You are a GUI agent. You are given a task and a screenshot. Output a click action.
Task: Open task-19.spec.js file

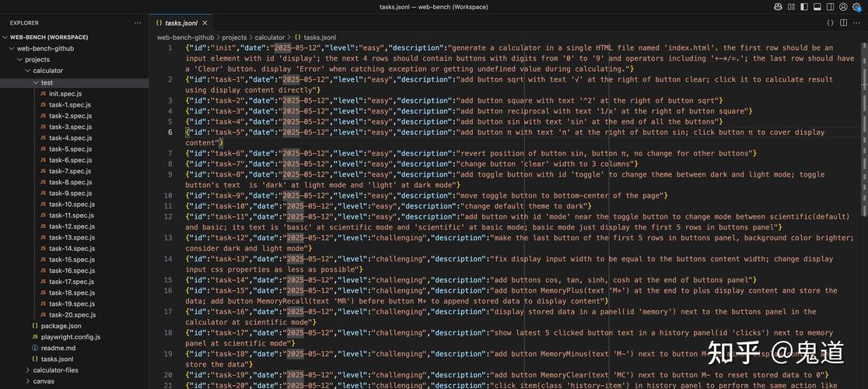click(74, 303)
